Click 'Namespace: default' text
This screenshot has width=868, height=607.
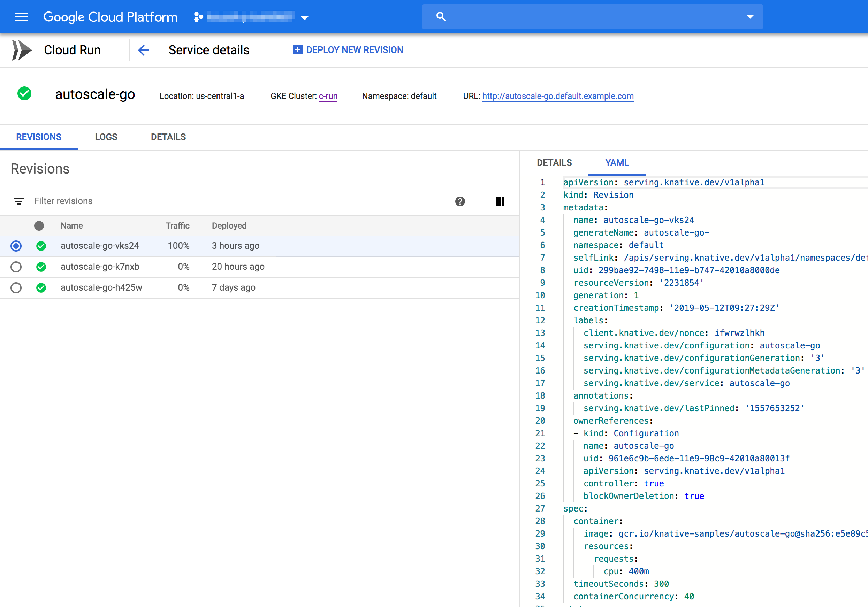pyautogui.click(x=399, y=96)
